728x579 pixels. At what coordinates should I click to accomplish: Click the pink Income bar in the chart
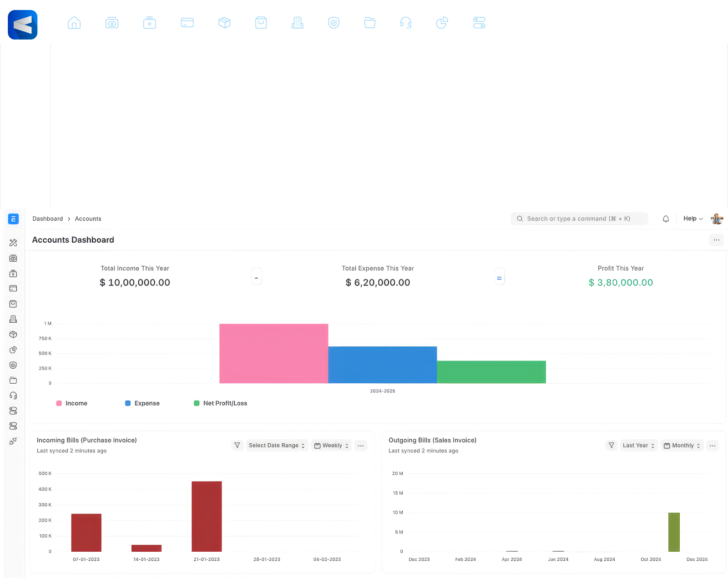274,354
